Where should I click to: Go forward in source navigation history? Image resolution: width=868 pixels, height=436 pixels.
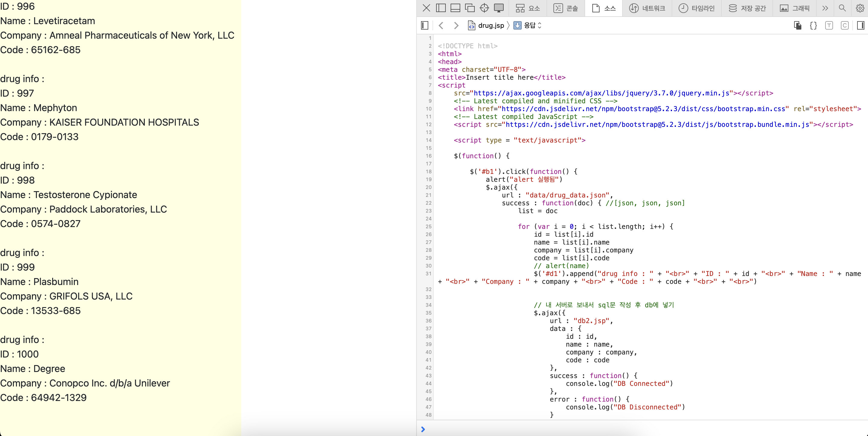click(456, 25)
